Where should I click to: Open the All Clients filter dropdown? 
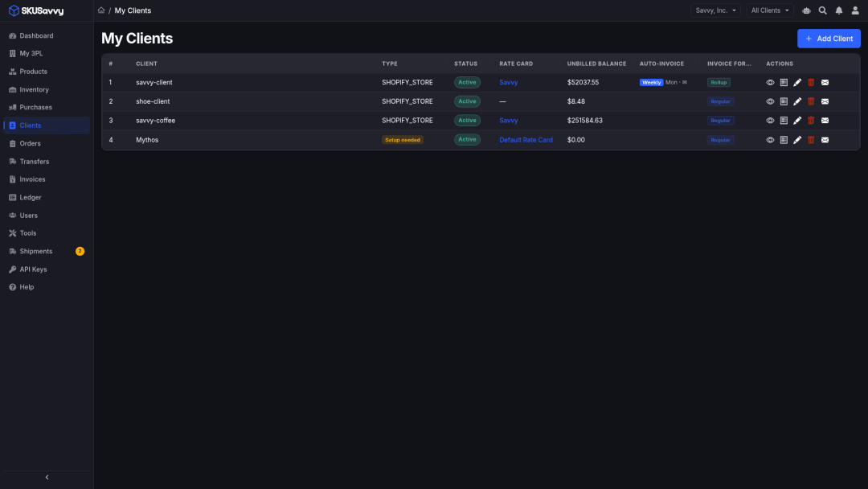[x=769, y=10]
